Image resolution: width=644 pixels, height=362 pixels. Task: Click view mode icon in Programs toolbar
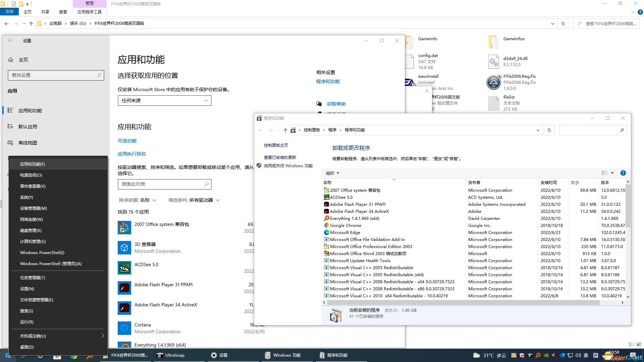click(x=604, y=173)
